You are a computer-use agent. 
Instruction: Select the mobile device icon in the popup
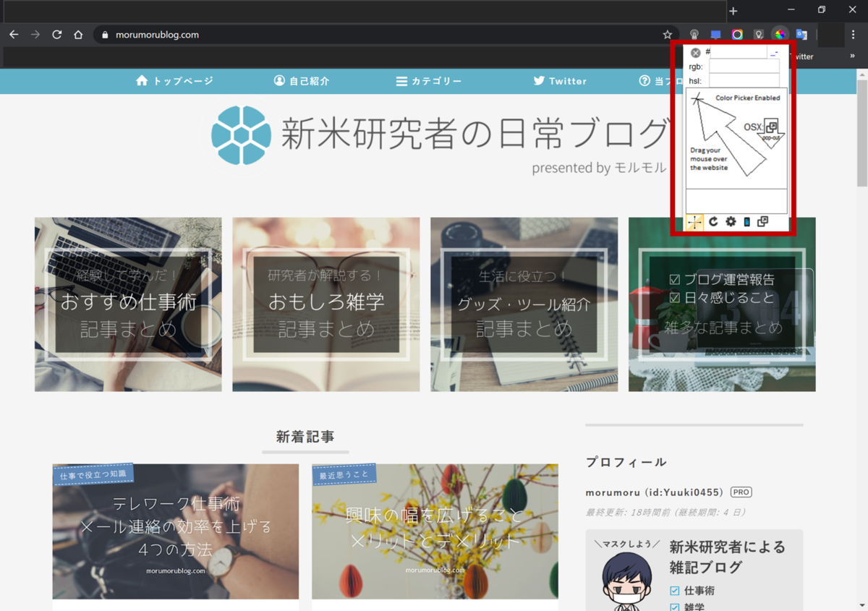pos(746,222)
